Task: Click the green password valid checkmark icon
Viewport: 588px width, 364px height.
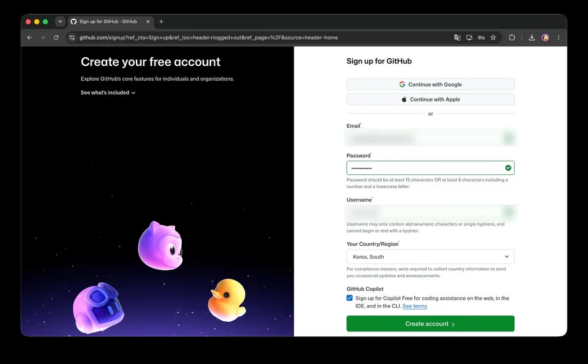Action: coord(508,168)
